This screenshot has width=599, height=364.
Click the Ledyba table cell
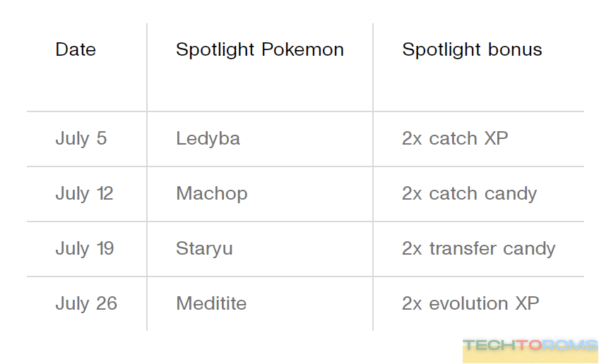[208, 138]
